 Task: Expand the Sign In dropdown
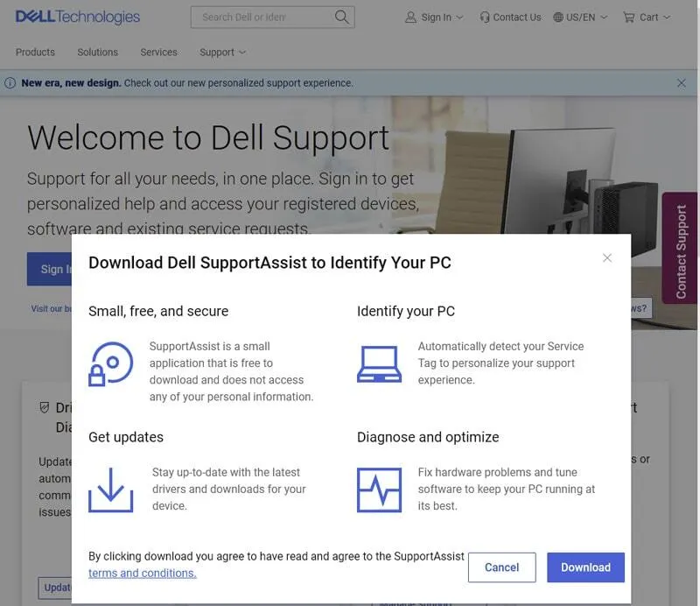pos(460,18)
